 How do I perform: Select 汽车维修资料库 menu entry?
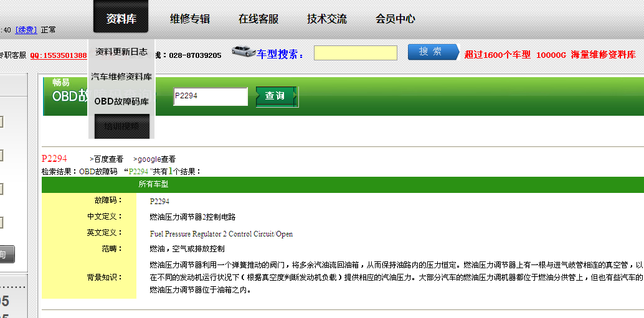[x=121, y=77]
